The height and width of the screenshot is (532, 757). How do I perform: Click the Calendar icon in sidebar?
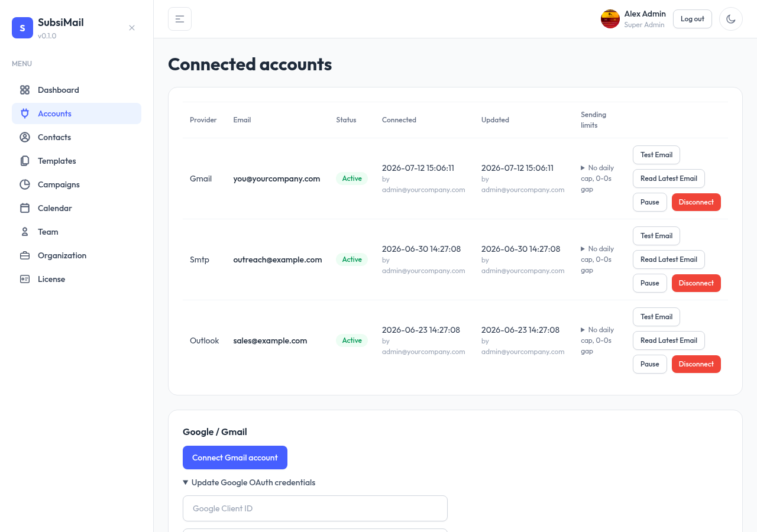(25, 208)
